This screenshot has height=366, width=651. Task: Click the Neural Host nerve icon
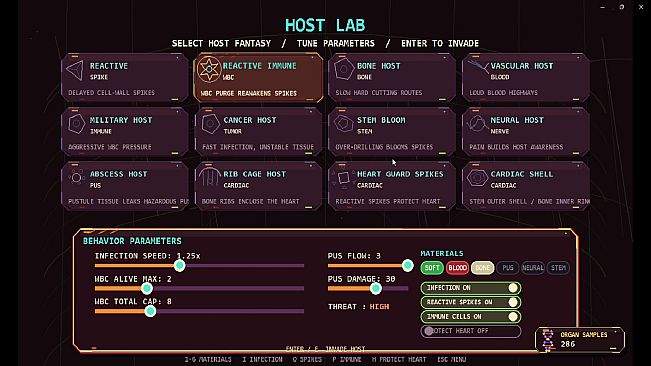tap(477, 124)
